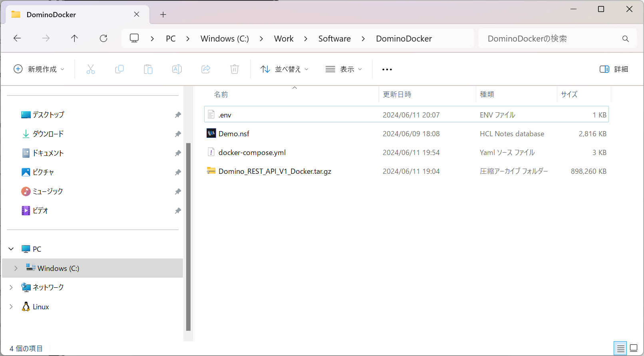Image resolution: width=644 pixels, height=356 pixels.
Task: Click the docker-compose.yml file icon
Action: tap(211, 152)
